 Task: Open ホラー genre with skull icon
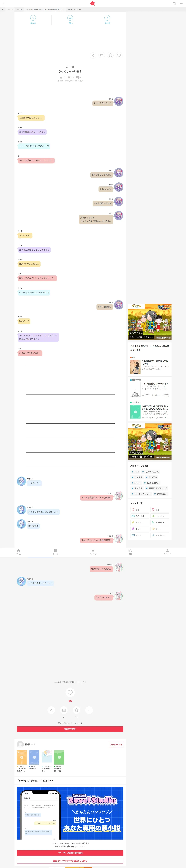pos(140,529)
